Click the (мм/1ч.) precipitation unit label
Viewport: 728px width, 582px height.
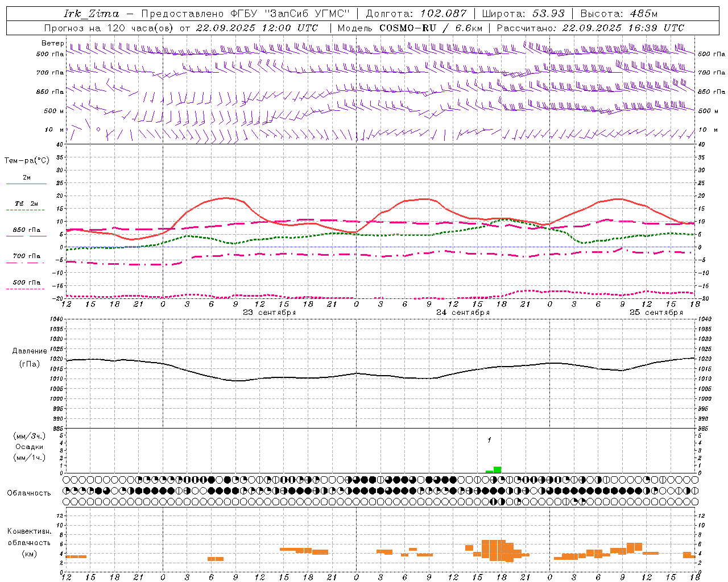point(30,458)
